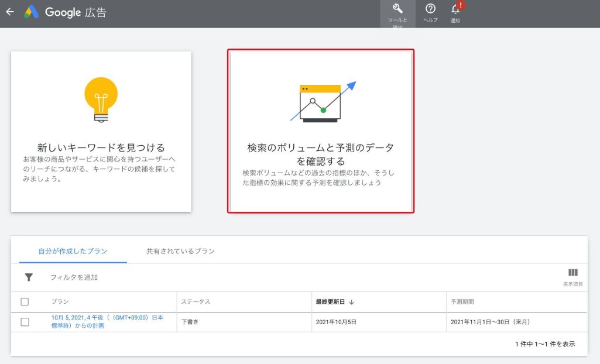The width and height of the screenshot is (600, 364).
Task: Open the ヘルプ help icon
Action: pos(431,12)
